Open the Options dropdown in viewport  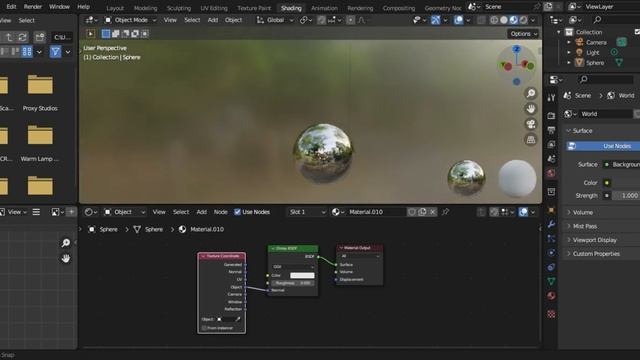523,34
